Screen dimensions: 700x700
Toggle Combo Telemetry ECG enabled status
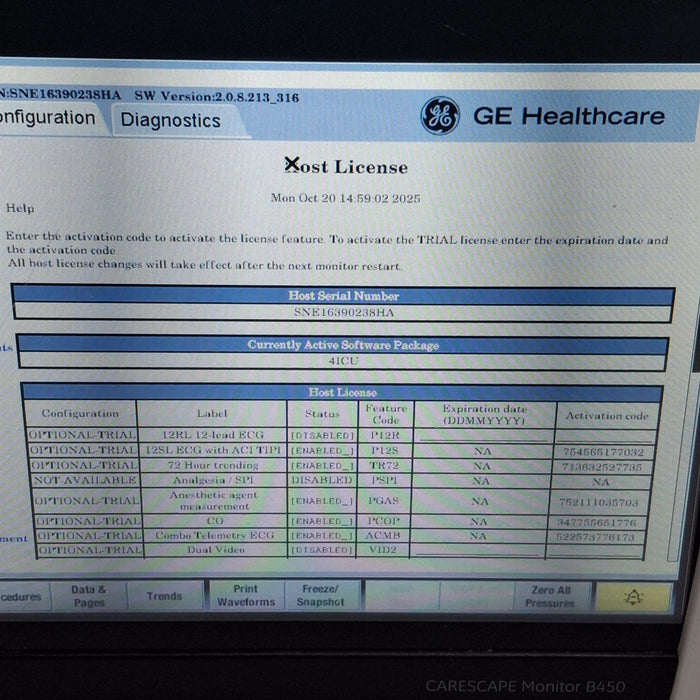point(322,535)
